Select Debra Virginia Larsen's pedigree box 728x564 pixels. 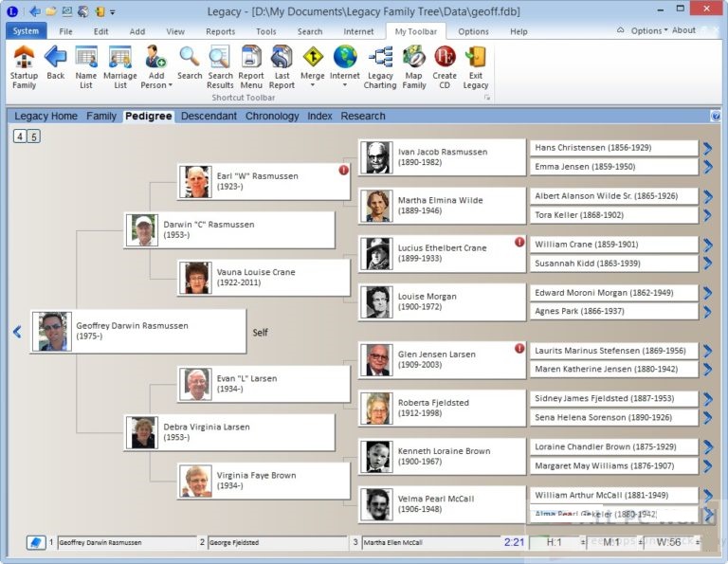229,432
